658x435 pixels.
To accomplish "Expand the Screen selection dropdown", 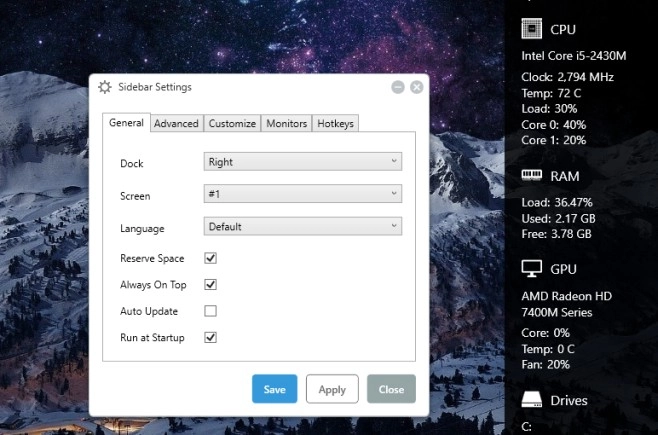I will 303,194.
